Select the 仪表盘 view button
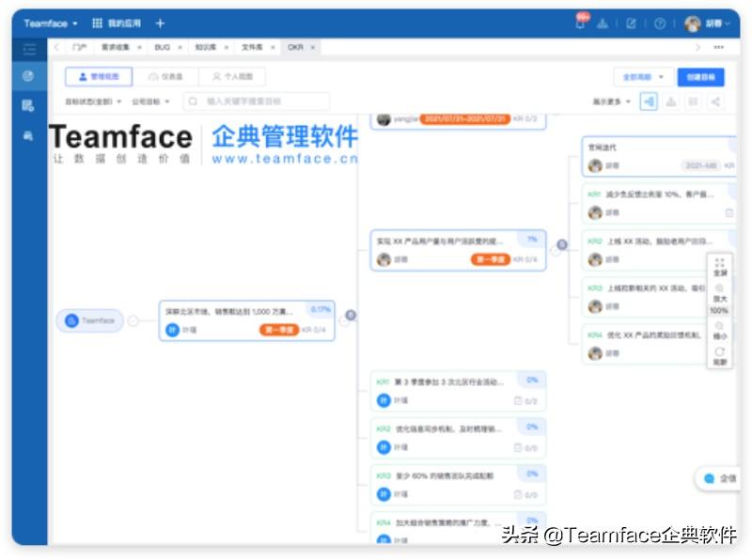This screenshot has width=752, height=560. [166, 77]
